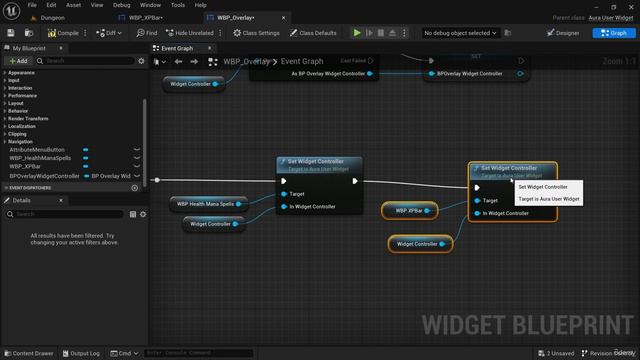Image resolution: width=640 pixels, height=360 pixels.
Task: Open the Asset menu
Action: point(73,5)
